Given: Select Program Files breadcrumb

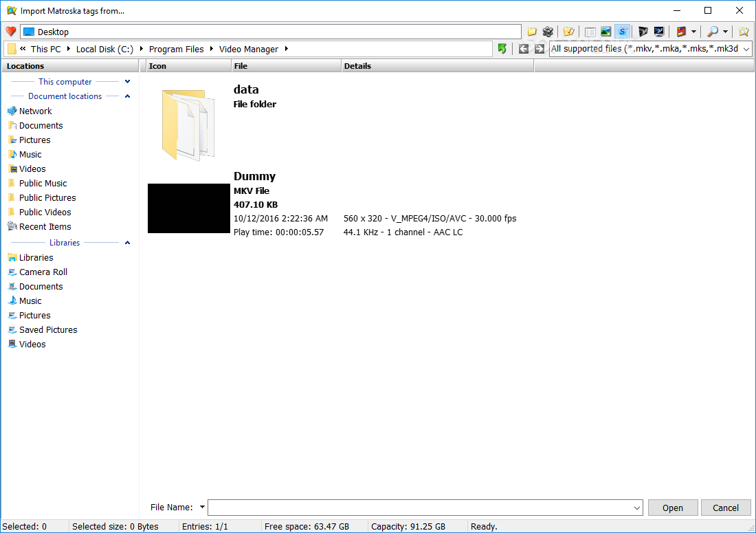Looking at the screenshot, I should click(177, 50).
